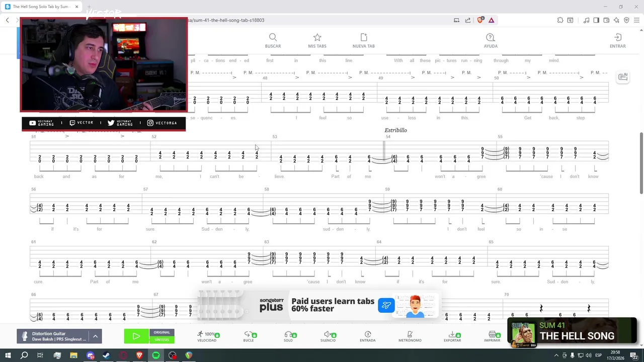Open the browser hamburger menu

tap(636, 20)
